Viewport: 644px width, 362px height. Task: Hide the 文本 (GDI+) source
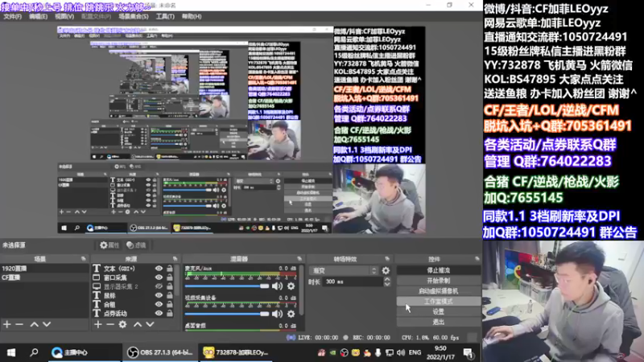159,269
